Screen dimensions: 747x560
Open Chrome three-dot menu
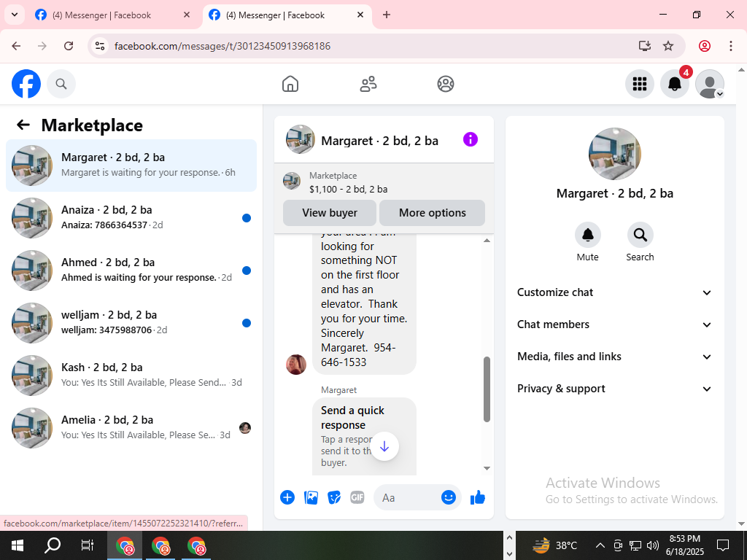point(731,46)
